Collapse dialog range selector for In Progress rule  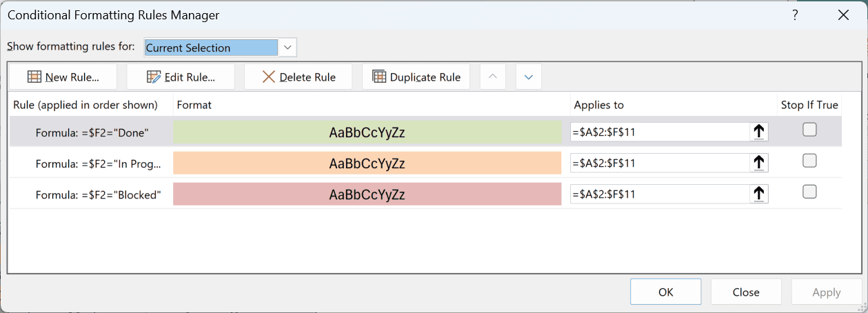[759, 163]
